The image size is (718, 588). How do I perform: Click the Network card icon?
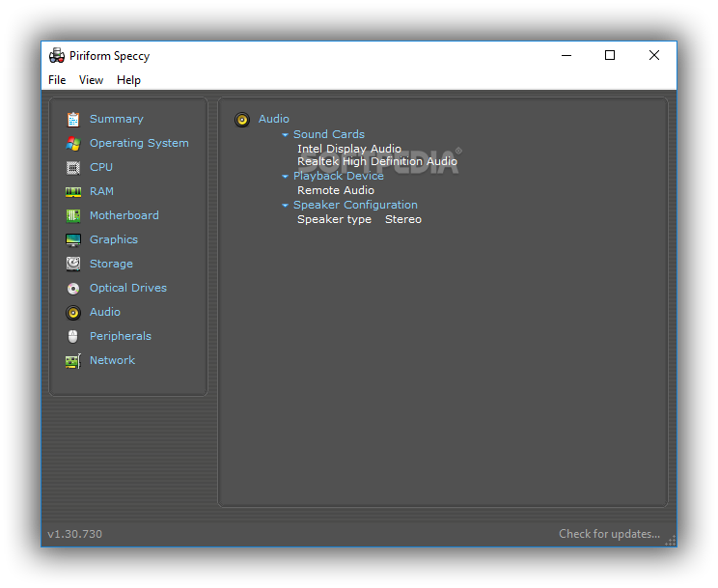tap(73, 361)
